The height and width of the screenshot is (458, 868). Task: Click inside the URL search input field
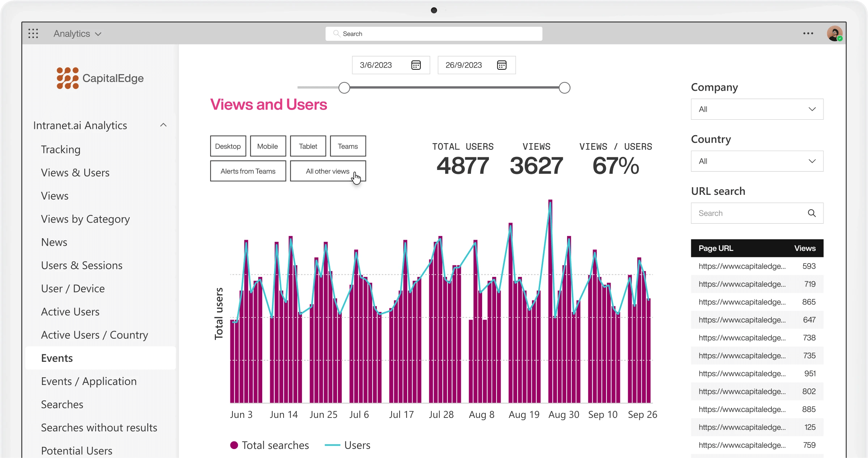click(741, 213)
